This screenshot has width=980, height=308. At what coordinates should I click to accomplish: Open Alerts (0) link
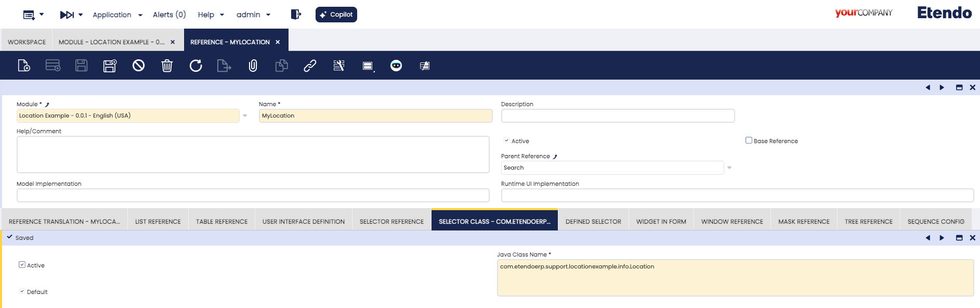169,15
